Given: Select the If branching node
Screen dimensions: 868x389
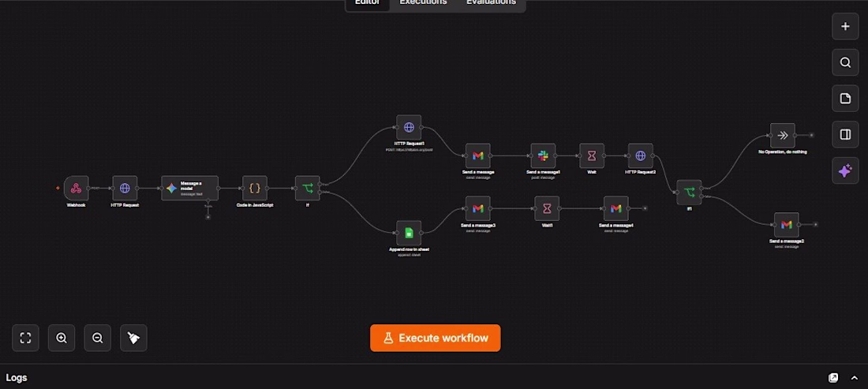Looking at the screenshot, I should [308, 188].
